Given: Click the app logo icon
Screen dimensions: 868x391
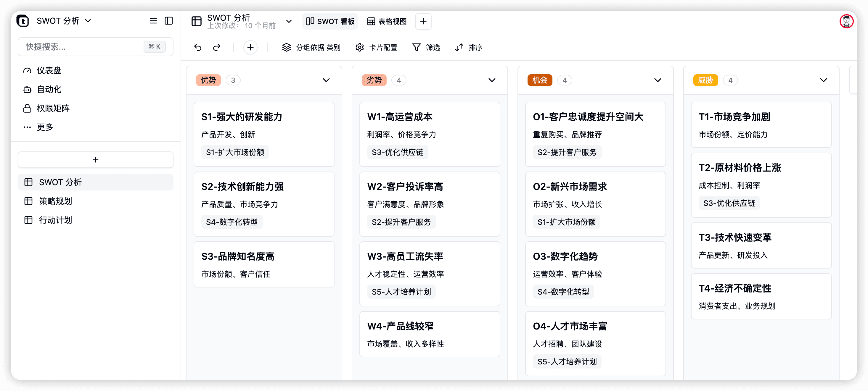Looking at the screenshot, I should pos(22,21).
